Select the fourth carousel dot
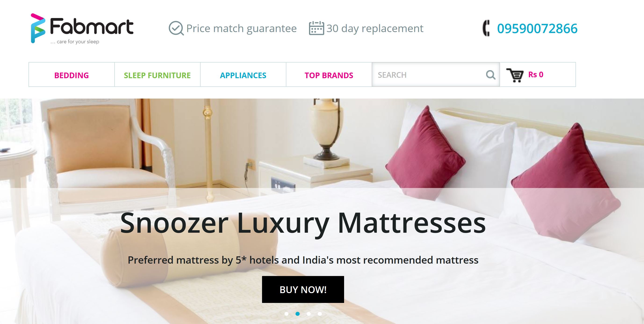The image size is (644, 324). click(320, 314)
